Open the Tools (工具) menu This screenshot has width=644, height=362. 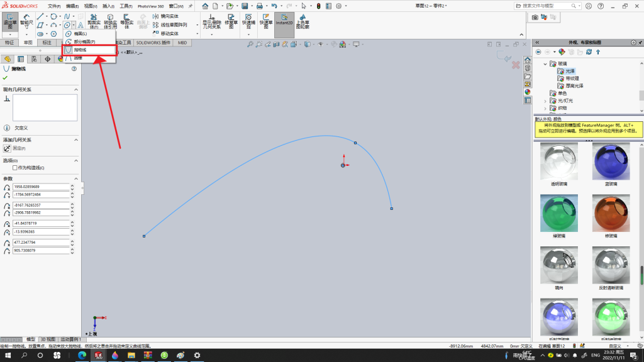tap(126, 6)
